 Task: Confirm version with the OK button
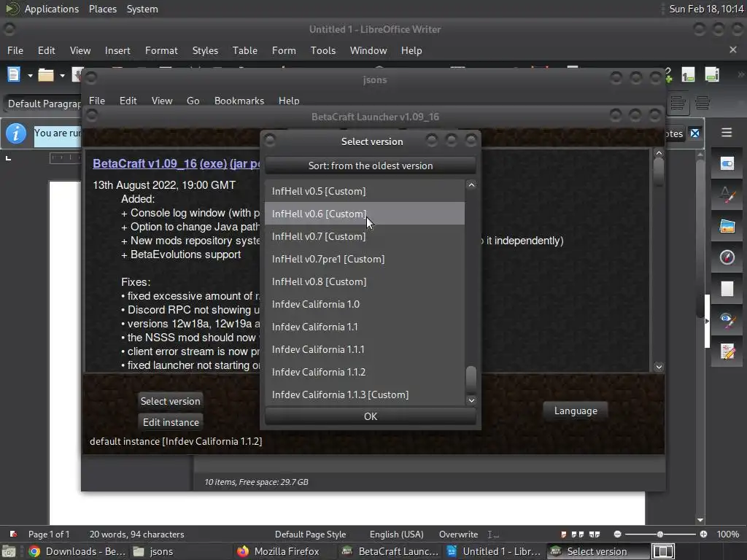[x=370, y=416]
